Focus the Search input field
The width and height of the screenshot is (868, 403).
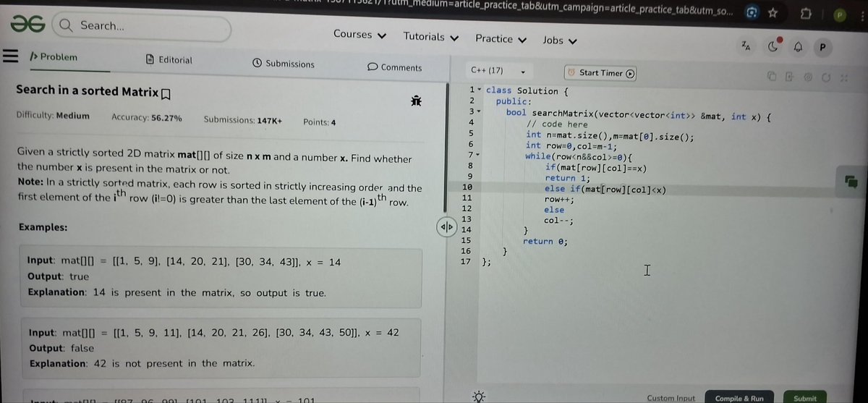141,27
